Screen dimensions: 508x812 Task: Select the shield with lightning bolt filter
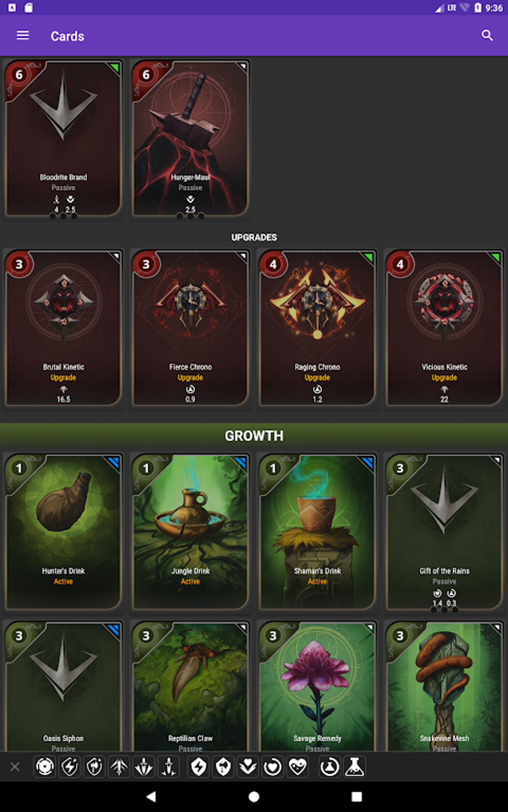[x=198, y=767]
